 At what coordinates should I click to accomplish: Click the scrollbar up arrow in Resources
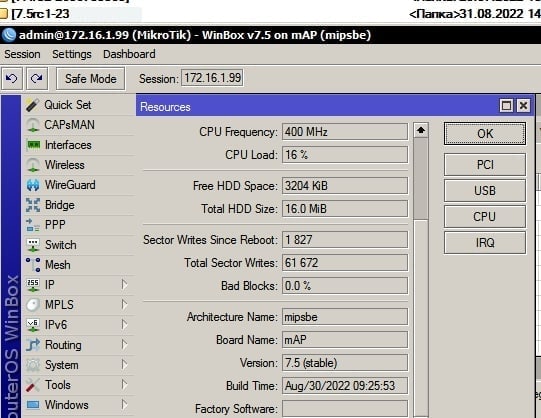[x=421, y=130]
